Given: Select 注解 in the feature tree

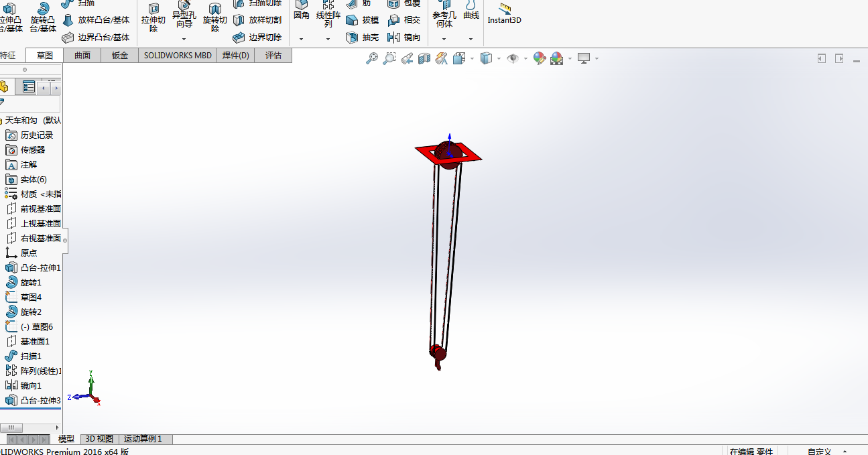Looking at the screenshot, I should (21, 165).
